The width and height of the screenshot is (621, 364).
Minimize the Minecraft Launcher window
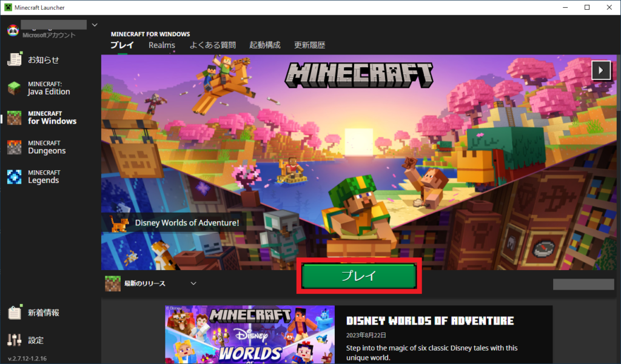point(565,7)
